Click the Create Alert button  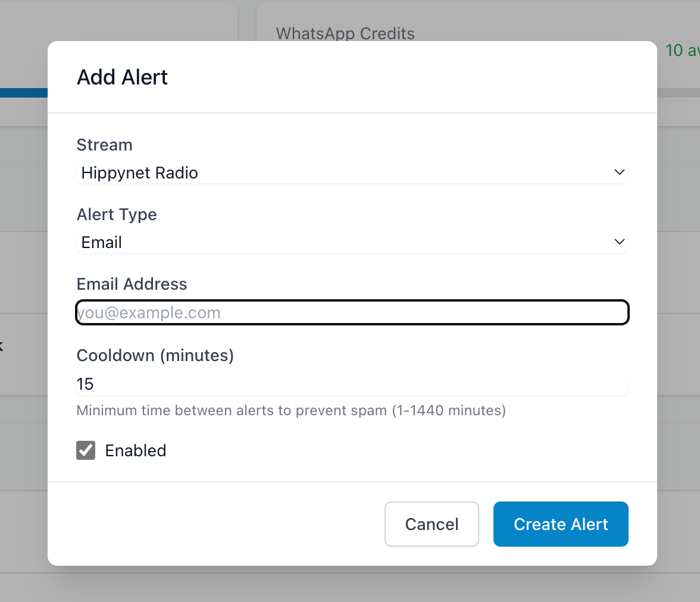(561, 524)
